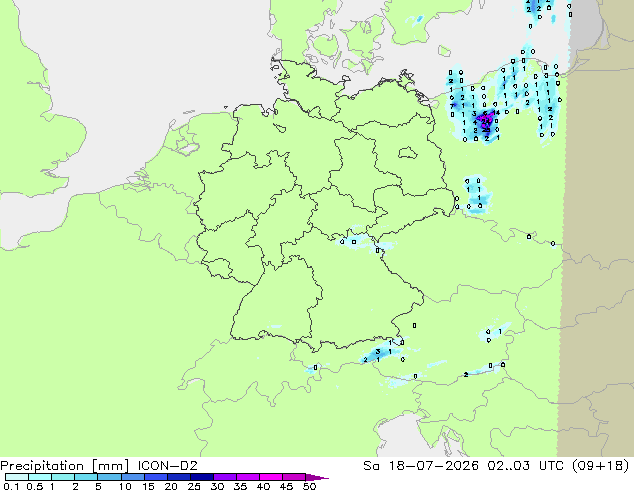Click the 'Precipitation' title text
Viewport: 634px width, 490px height.
[x=42, y=466]
